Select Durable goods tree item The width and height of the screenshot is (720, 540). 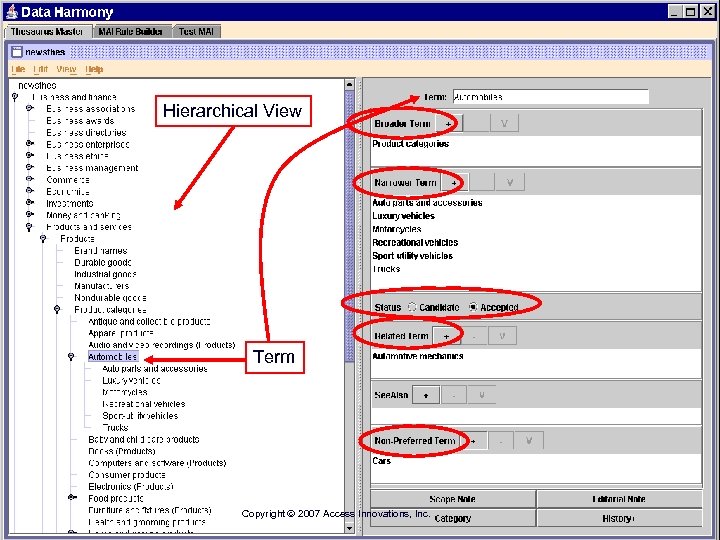coord(103,263)
